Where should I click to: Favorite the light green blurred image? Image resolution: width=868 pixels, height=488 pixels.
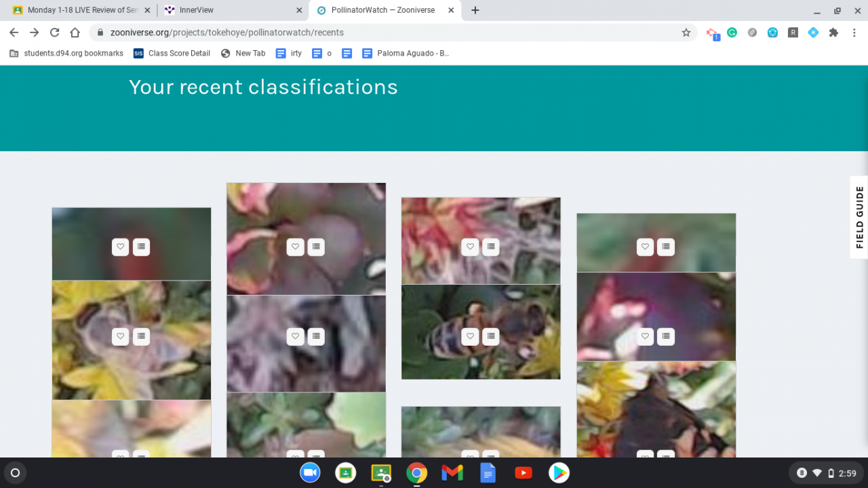click(645, 247)
